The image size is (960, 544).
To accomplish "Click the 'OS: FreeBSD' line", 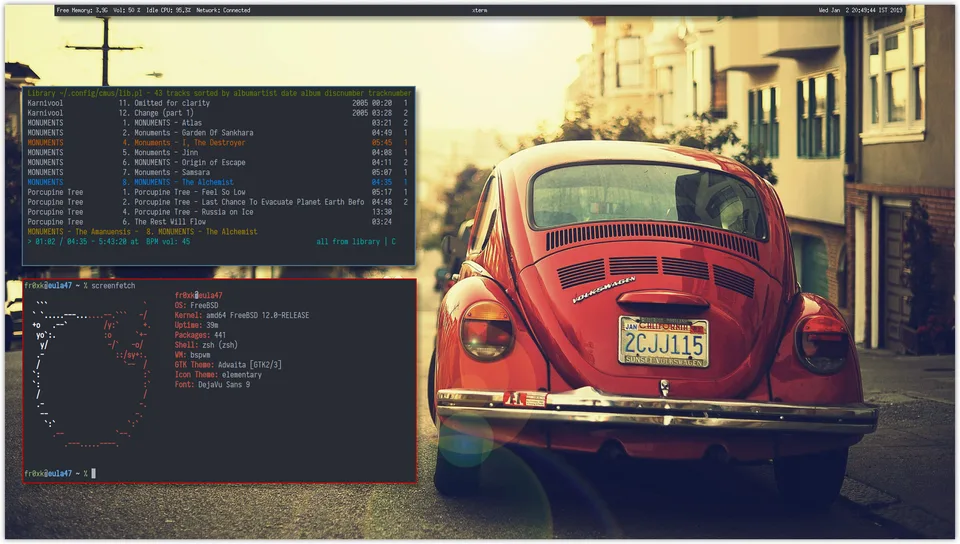I will tap(197, 305).
